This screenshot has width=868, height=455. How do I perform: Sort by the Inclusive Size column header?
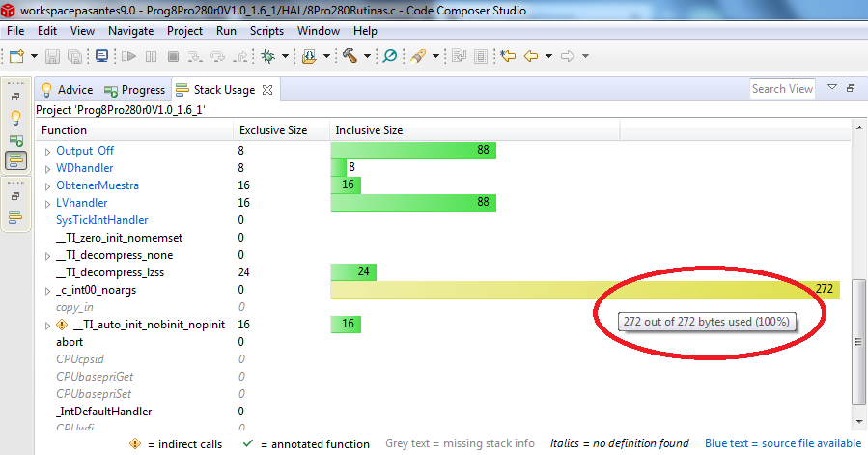[474, 130]
